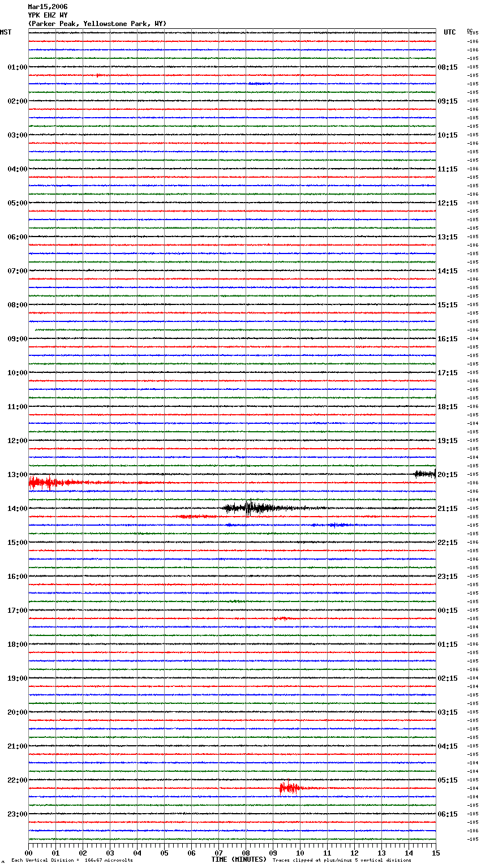
Task: Click the 05:15 UTC time label
Action: pos(448,780)
